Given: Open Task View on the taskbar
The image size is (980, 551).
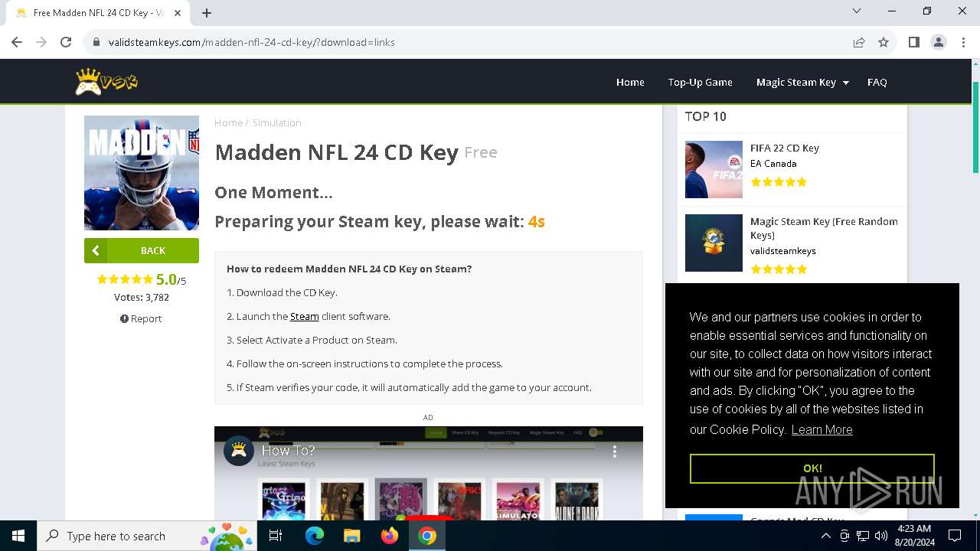Looking at the screenshot, I should pyautogui.click(x=276, y=536).
